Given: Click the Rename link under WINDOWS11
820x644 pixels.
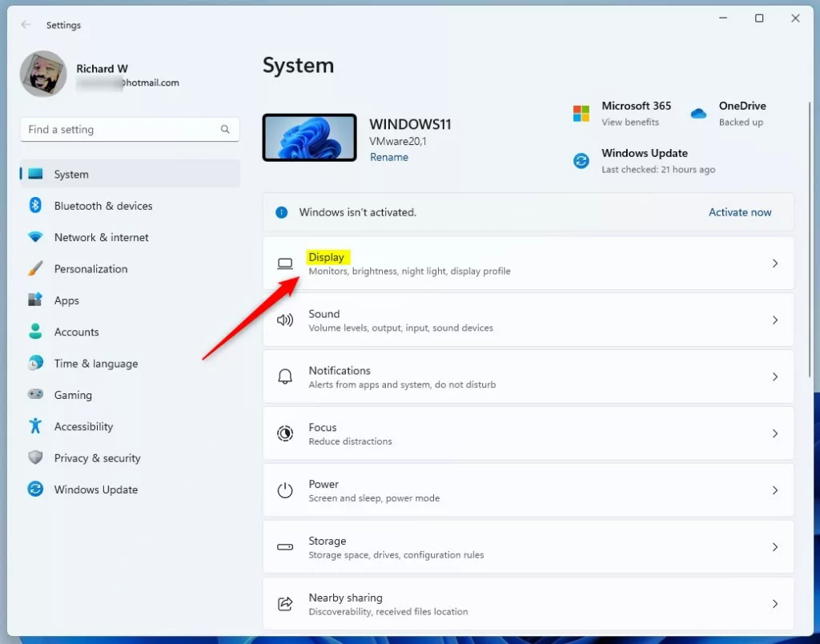Looking at the screenshot, I should (x=388, y=157).
